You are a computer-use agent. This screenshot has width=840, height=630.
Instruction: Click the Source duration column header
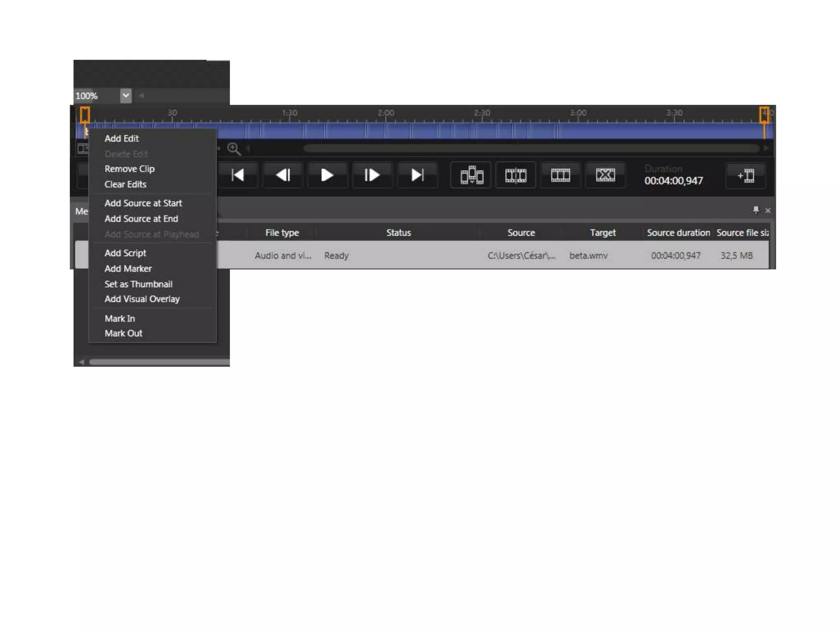click(678, 233)
